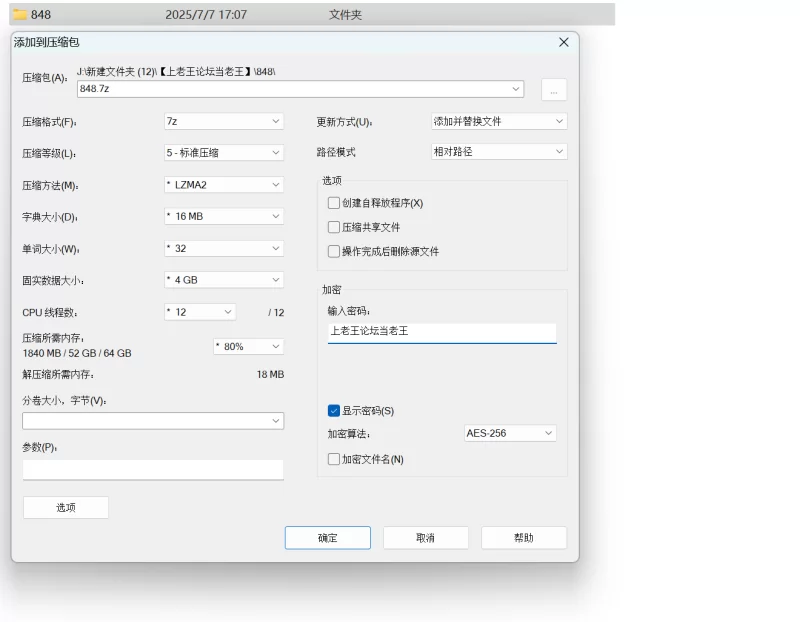Open the memory usage 80% dropdown
The width and height of the screenshot is (800, 622).
248,346
